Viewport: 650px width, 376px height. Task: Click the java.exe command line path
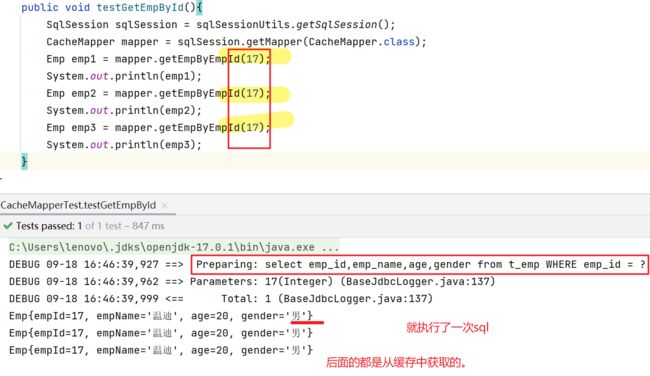[x=174, y=247]
